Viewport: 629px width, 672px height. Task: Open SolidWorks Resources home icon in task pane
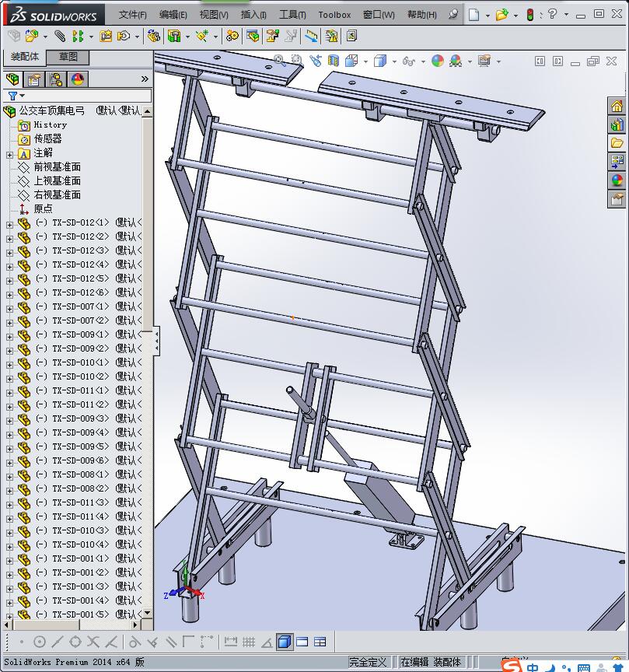[x=617, y=107]
